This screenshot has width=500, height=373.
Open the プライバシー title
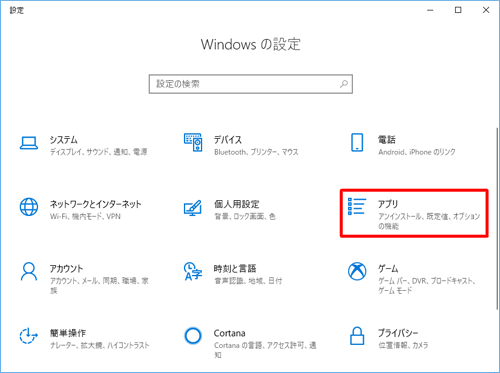click(x=398, y=333)
